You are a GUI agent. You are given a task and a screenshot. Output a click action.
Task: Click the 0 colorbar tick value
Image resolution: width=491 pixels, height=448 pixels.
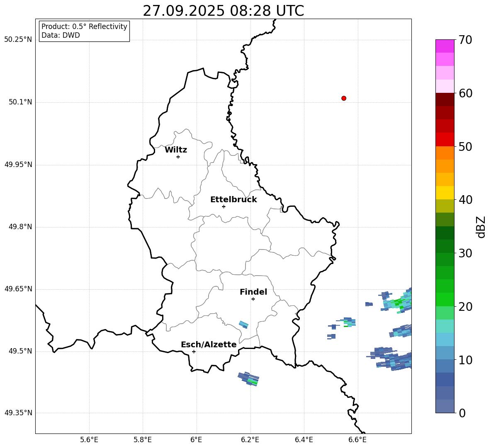[x=462, y=413]
